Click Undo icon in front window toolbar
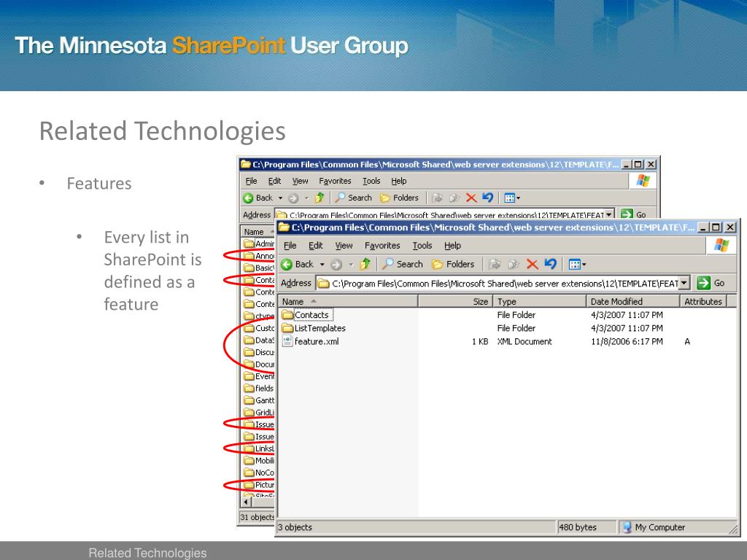The height and width of the screenshot is (560, 747). click(550, 264)
